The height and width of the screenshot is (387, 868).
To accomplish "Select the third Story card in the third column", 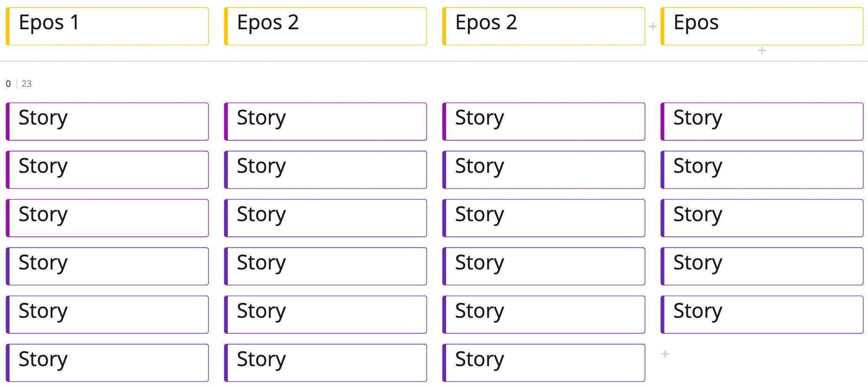I will 544,218.
